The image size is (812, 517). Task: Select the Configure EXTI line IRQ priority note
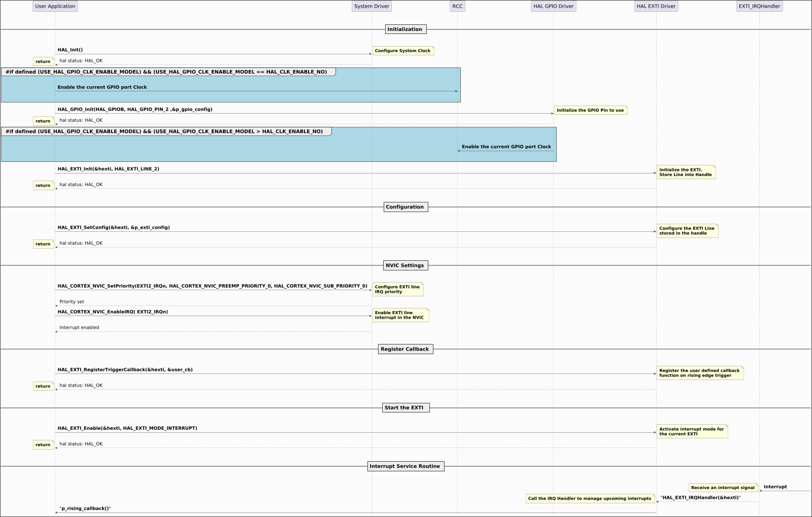click(x=398, y=289)
